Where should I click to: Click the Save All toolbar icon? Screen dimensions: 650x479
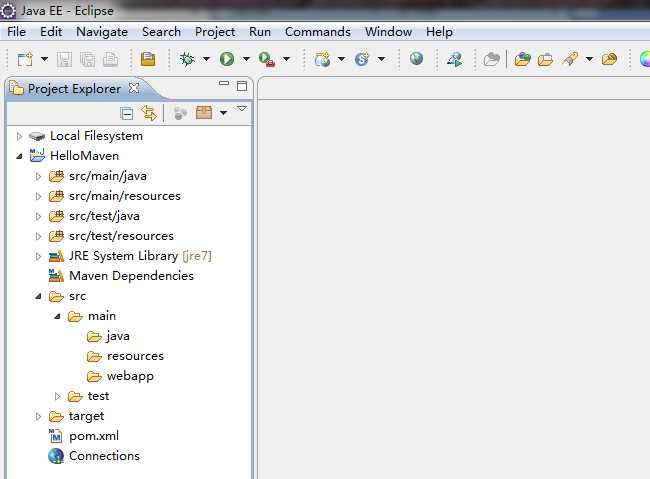click(87, 59)
